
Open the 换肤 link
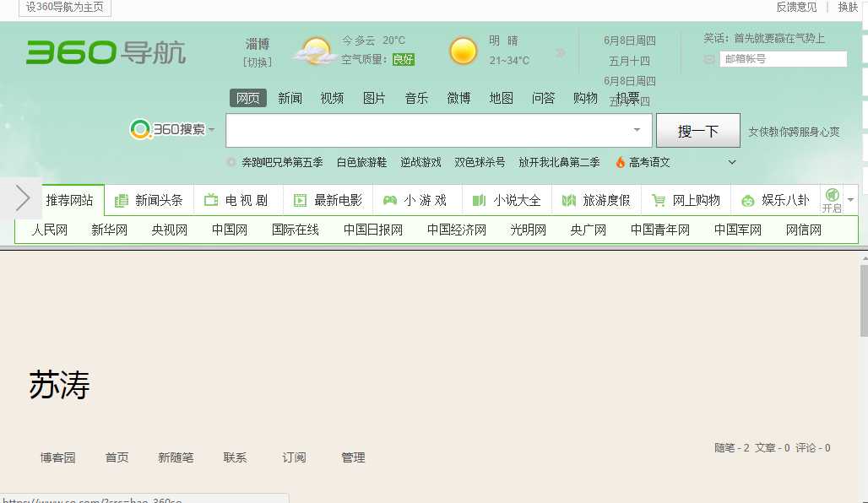[x=848, y=7]
